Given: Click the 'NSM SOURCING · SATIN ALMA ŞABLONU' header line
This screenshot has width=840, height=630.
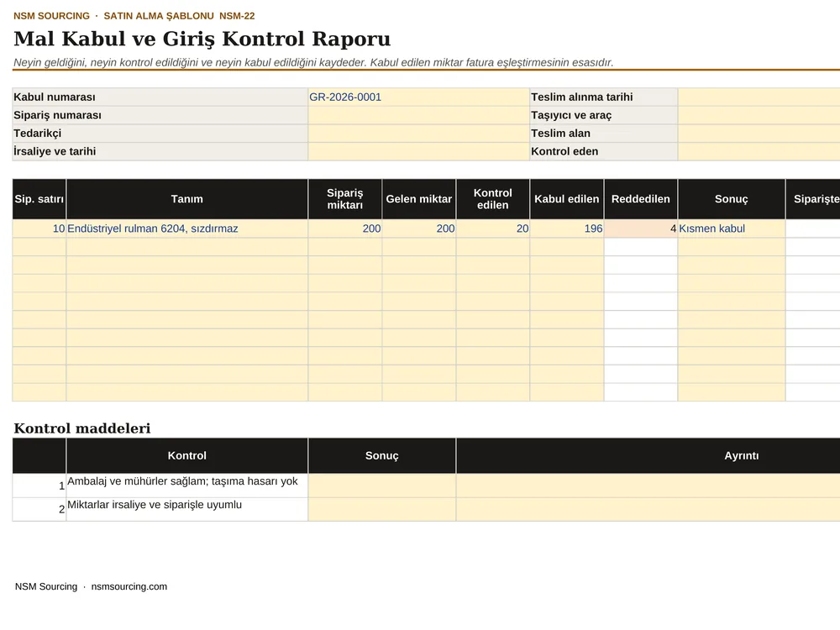Looking at the screenshot, I should click(x=134, y=16).
